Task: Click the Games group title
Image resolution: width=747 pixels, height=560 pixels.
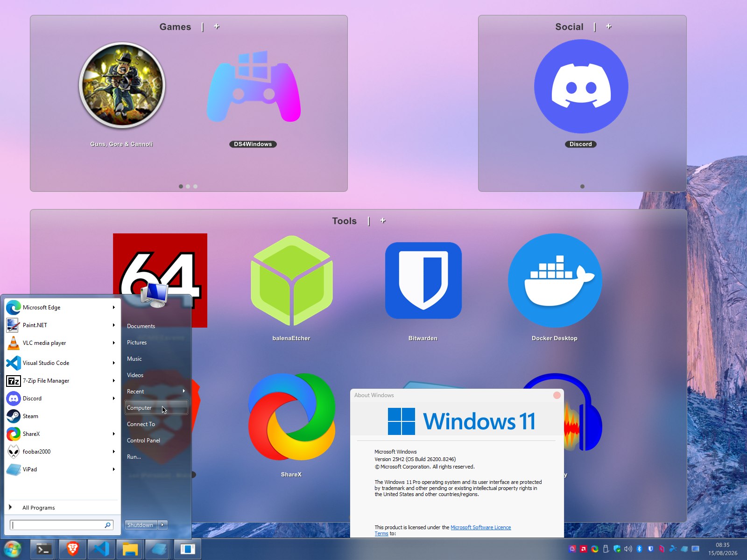Action: point(175,27)
